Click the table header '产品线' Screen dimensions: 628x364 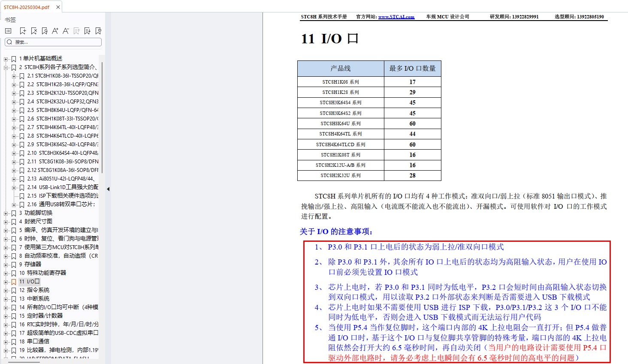(341, 69)
